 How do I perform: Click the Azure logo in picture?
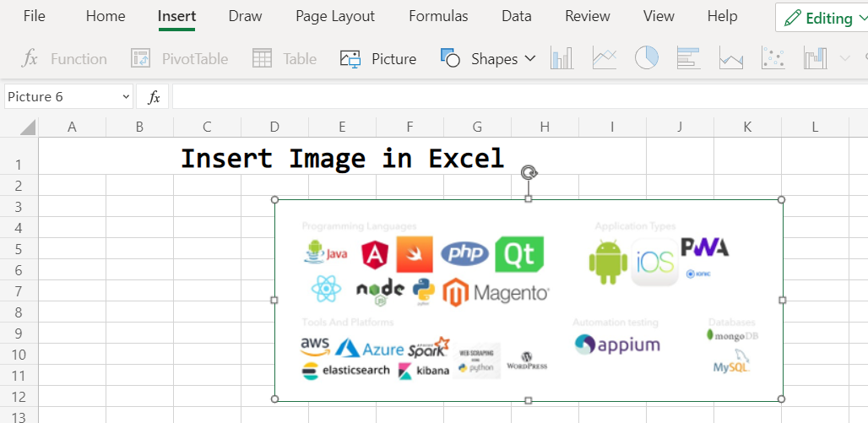pos(369,348)
